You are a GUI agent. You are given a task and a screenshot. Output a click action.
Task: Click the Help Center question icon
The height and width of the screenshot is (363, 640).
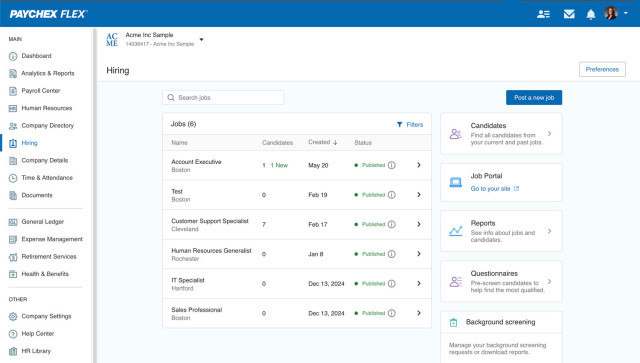(13, 334)
